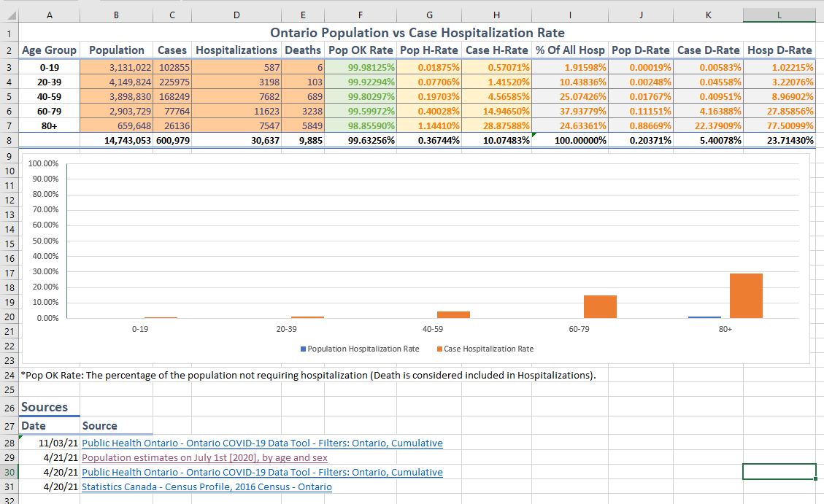Viewport: 824px width, 504px height.
Task: Select column A header
Action: [x=50, y=15]
